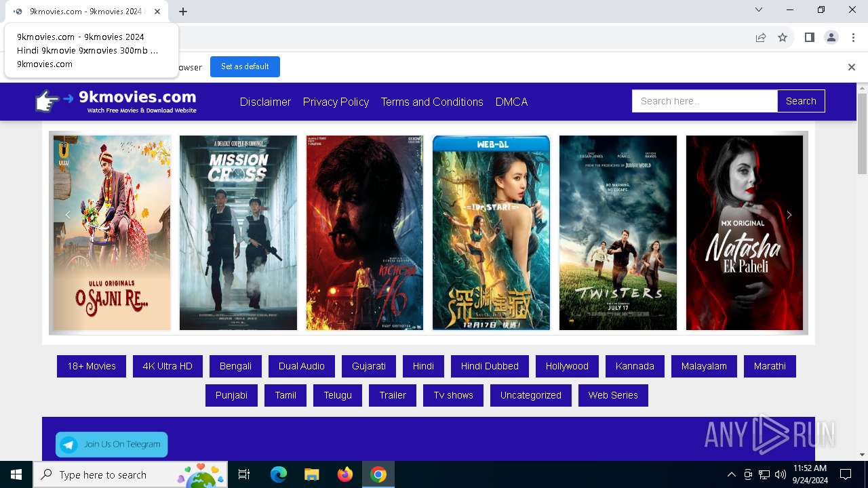Open the tab search chevron

[x=759, y=9]
